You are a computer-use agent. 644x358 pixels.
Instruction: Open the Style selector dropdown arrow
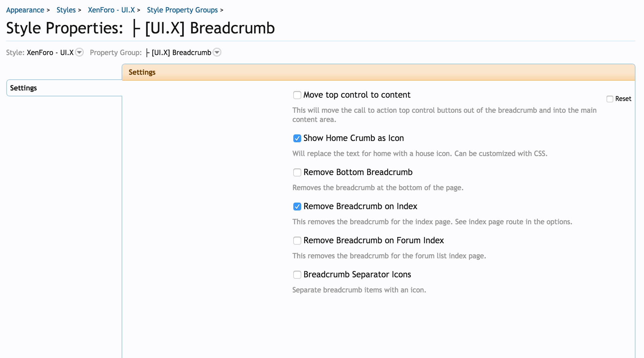coord(79,52)
